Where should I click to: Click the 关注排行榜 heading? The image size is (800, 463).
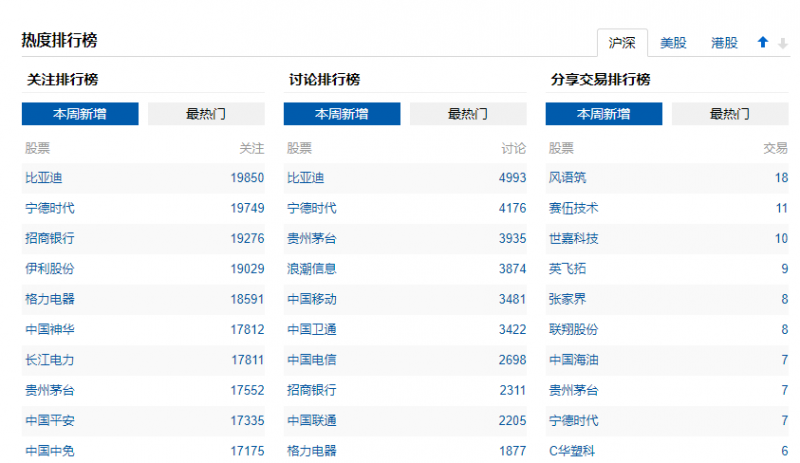[x=62, y=80]
